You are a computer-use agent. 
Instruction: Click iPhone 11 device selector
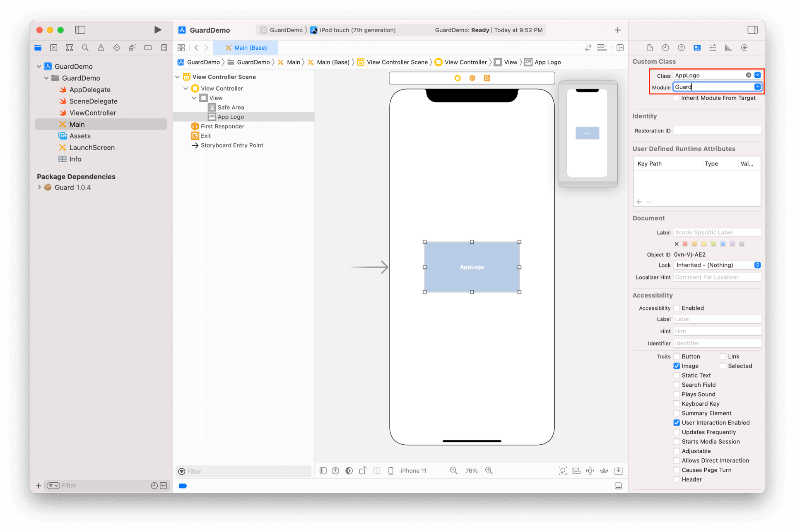pos(413,471)
